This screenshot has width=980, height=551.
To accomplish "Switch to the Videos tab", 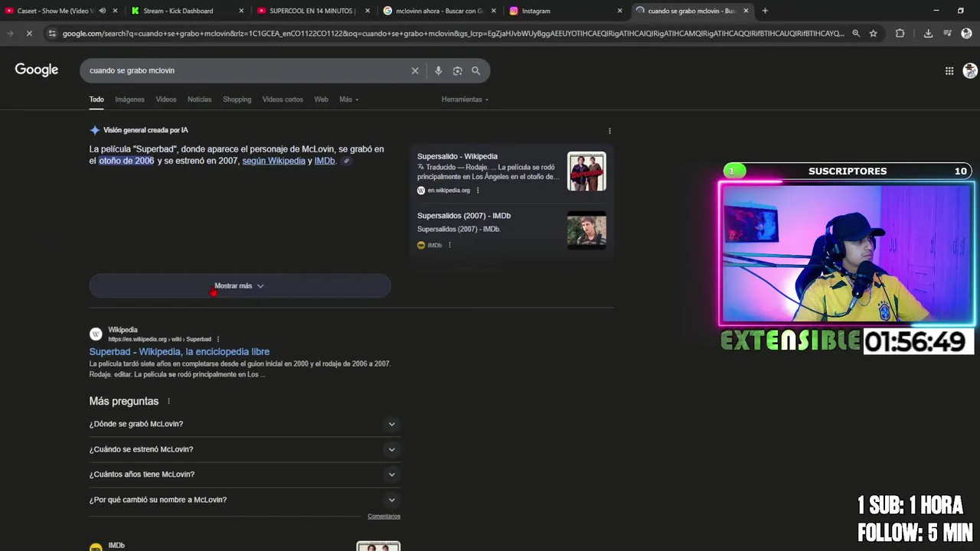I will point(166,99).
